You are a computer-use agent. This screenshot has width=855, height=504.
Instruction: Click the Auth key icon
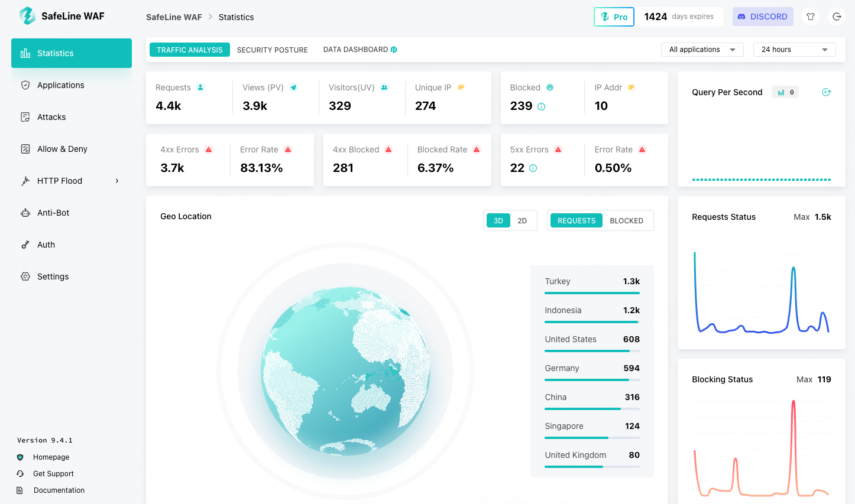pyautogui.click(x=25, y=245)
